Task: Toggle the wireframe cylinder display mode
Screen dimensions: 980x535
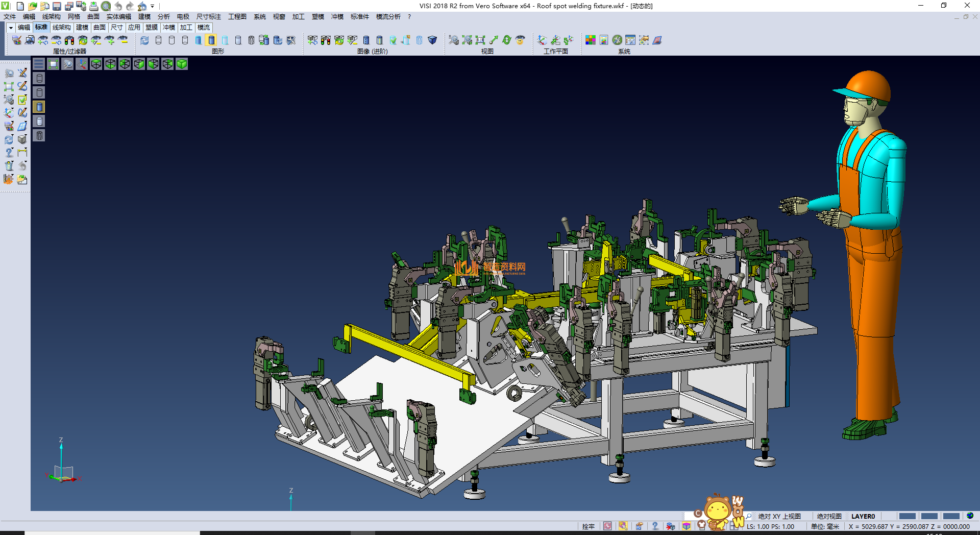Action: [x=158, y=40]
